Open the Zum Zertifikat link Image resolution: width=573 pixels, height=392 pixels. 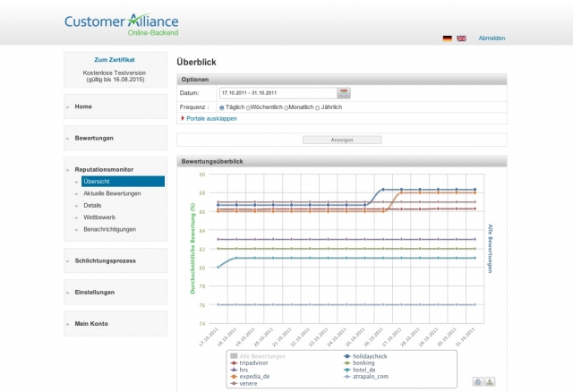pos(115,60)
